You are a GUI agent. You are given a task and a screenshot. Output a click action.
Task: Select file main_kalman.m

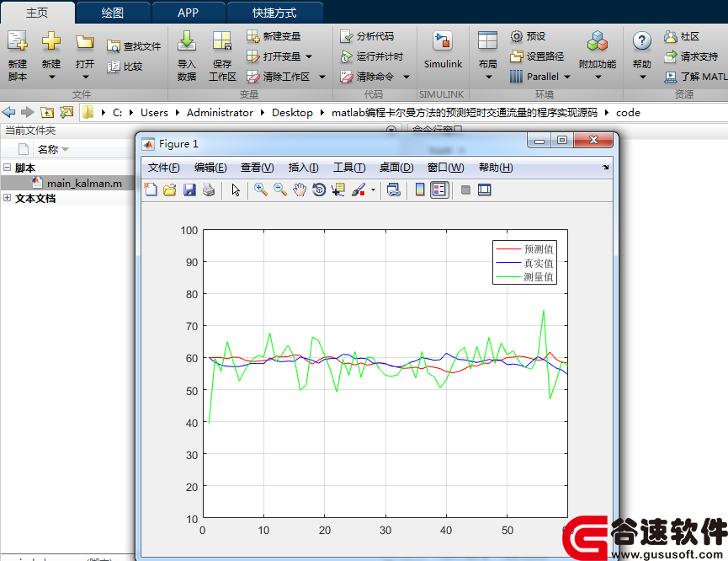84,183
